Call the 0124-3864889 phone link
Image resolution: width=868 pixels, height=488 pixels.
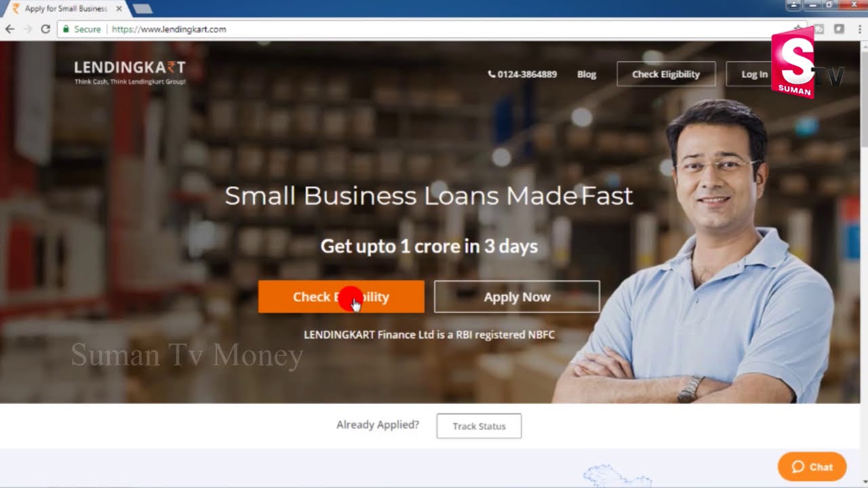(x=522, y=75)
